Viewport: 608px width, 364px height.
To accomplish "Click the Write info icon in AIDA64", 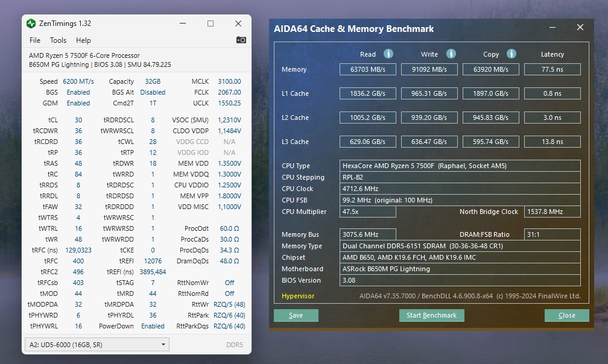I will 451,54.
